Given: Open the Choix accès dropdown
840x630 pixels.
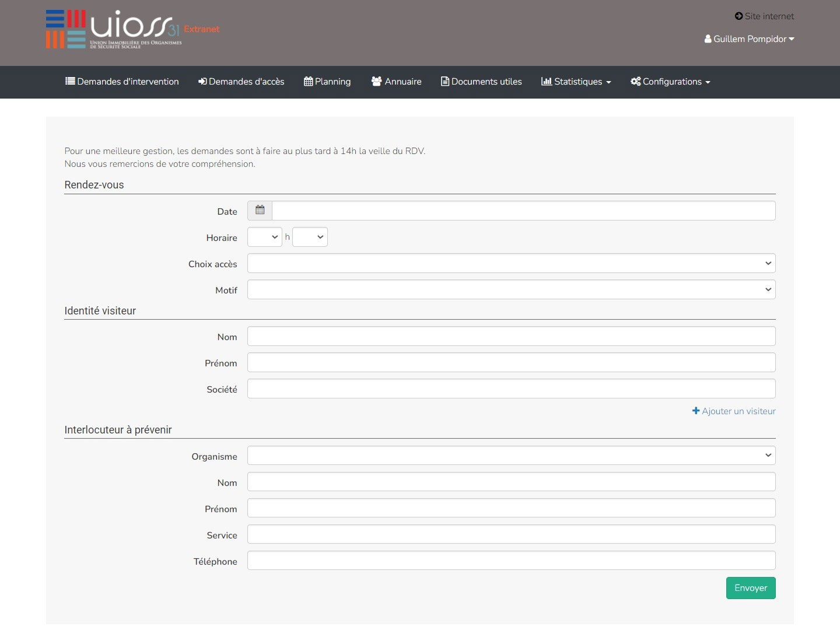Looking at the screenshot, I should (x=512, y=263).
